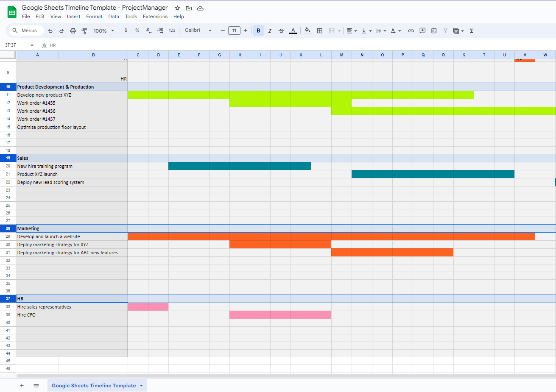Open the Tools menu
Screen dimensions: 556x392
click(131, 17)
